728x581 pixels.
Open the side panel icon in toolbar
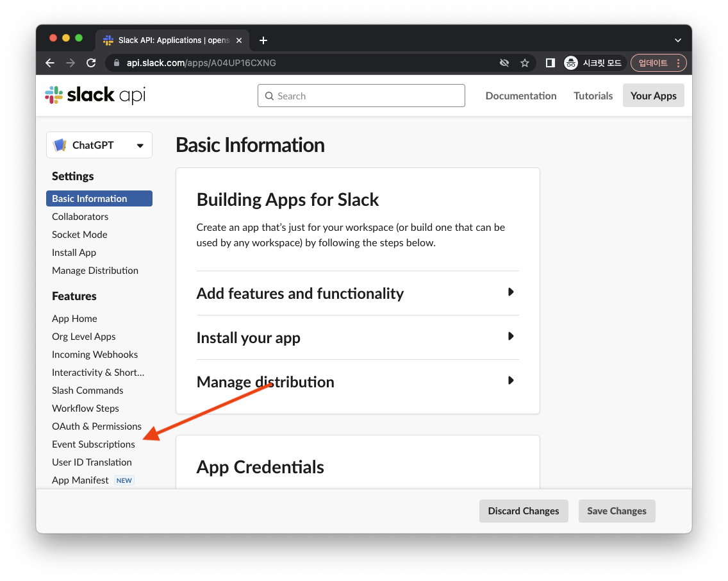tap(550, 63)
